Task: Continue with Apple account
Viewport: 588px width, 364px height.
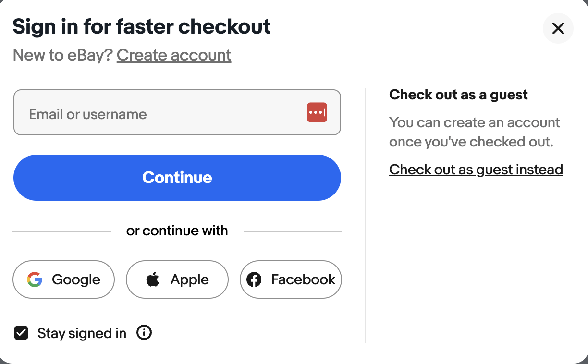Action: click(177, 279)
